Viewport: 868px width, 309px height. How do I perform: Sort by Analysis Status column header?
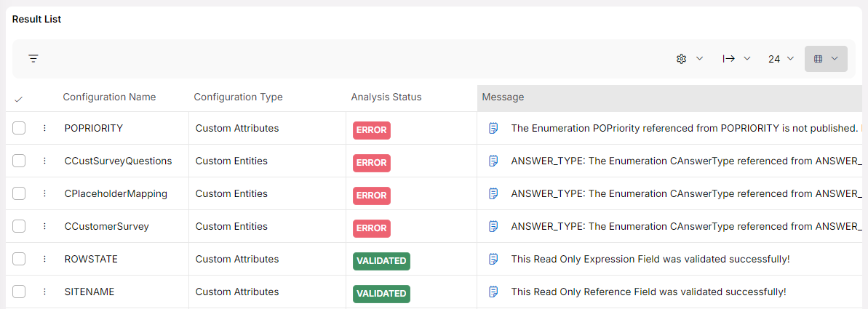pyautogui.click(x=386, y=97)
